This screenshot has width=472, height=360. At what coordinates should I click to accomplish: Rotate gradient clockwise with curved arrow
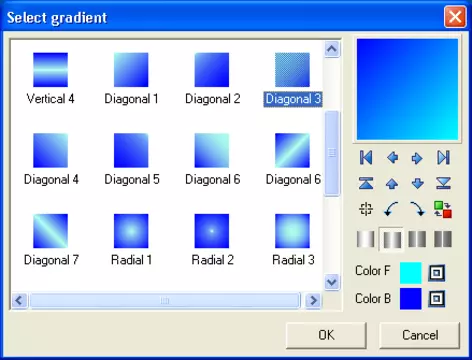[x=417, y=209]
